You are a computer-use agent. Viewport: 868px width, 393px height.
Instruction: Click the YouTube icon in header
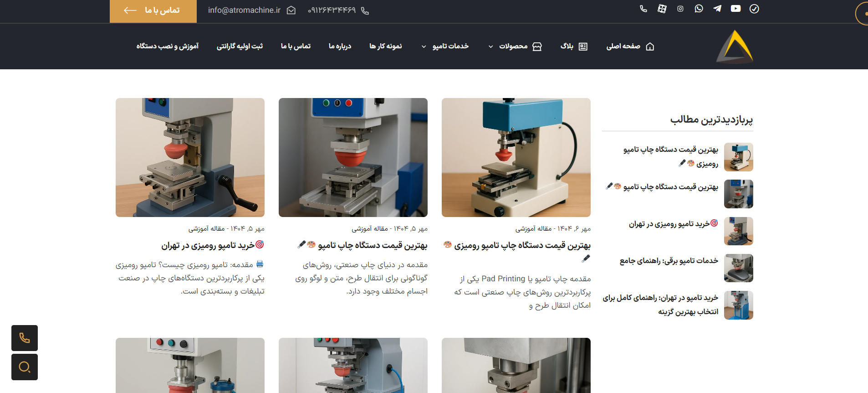click(x=735, y=9)
